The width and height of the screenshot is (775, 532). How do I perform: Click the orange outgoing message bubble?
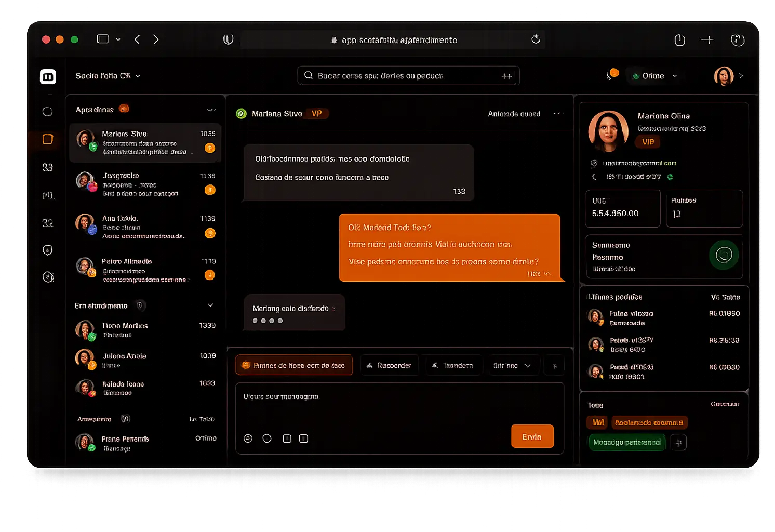450,248
